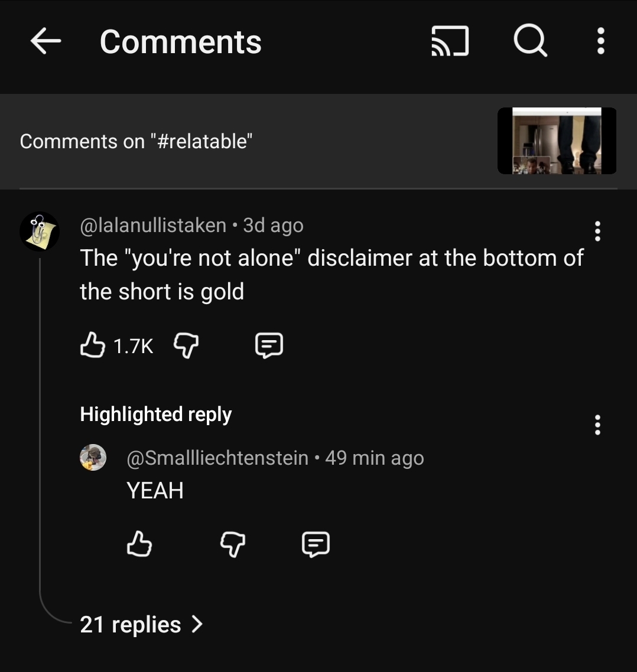
Task: Like the "YEAH" reply
Action: pos(139,544)
